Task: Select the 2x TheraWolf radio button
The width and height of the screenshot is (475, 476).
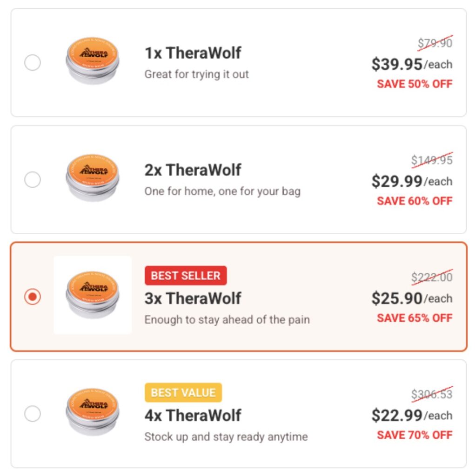Action: (32, 180)
